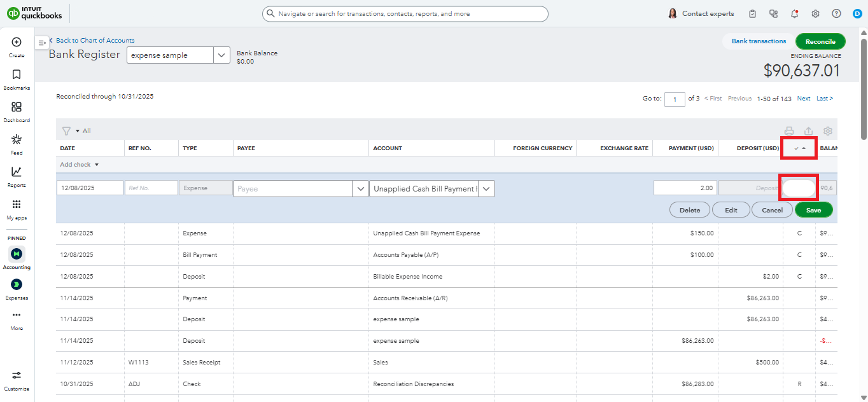Open table settings gear above register
Viewport: 868px width, 402px height.
[x=827, y=131]
